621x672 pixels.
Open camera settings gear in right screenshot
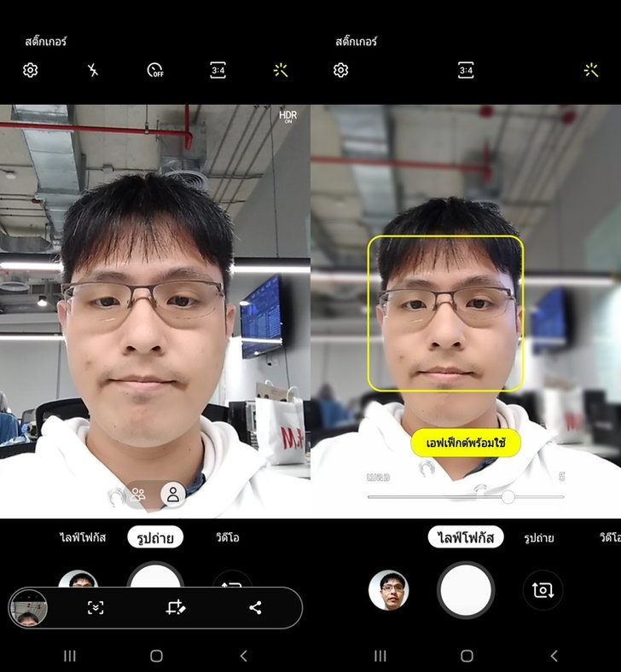click(340, 70)
